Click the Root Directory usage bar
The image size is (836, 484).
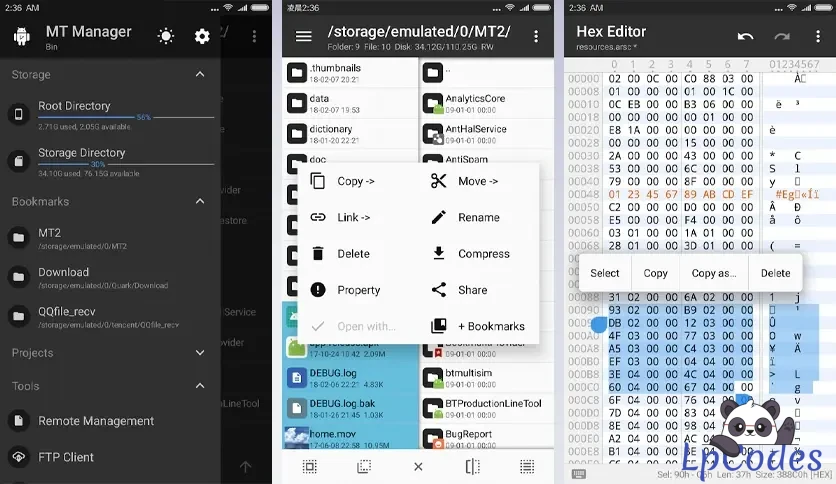click(x=126, y=117)
